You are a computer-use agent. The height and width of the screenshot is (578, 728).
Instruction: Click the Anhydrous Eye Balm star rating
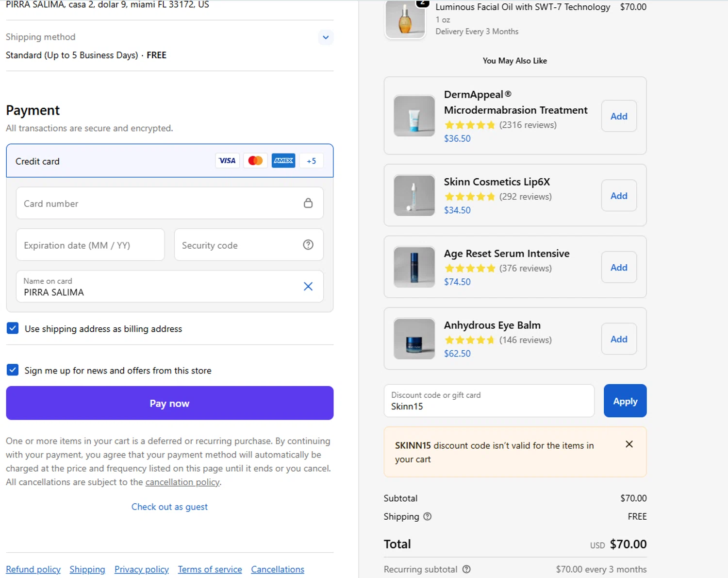point(470,340)
